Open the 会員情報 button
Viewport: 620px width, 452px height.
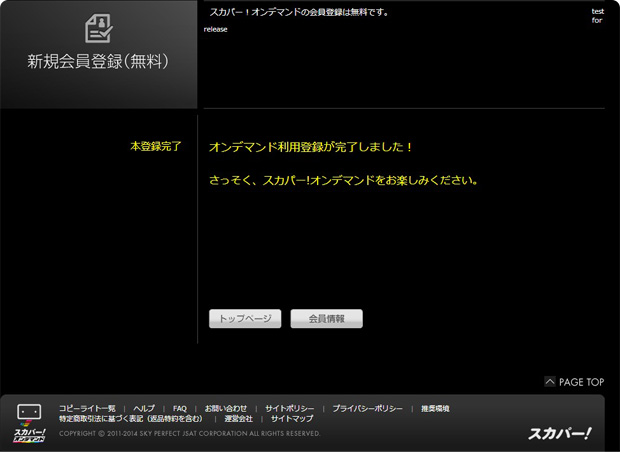pos(327,318)
